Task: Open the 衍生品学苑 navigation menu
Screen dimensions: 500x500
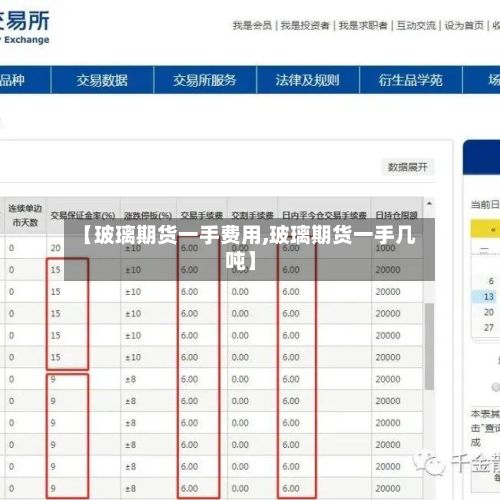Action: [411, 80]
